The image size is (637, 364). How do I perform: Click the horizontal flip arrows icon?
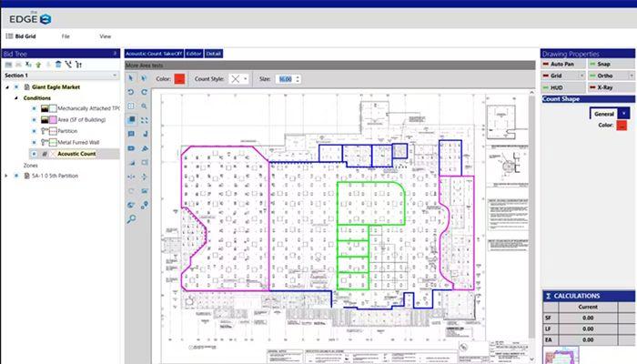[131, 177]
